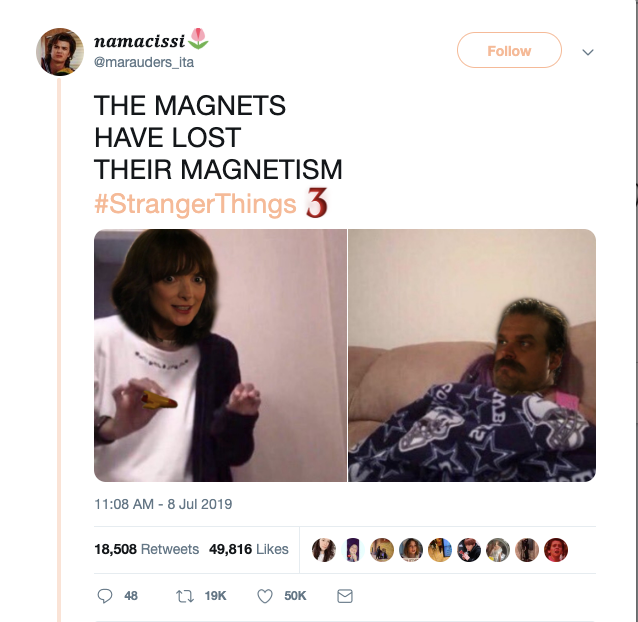Expand the tweet options chevron
This screenshot has height=622, width=638.
tap(588, 52)
